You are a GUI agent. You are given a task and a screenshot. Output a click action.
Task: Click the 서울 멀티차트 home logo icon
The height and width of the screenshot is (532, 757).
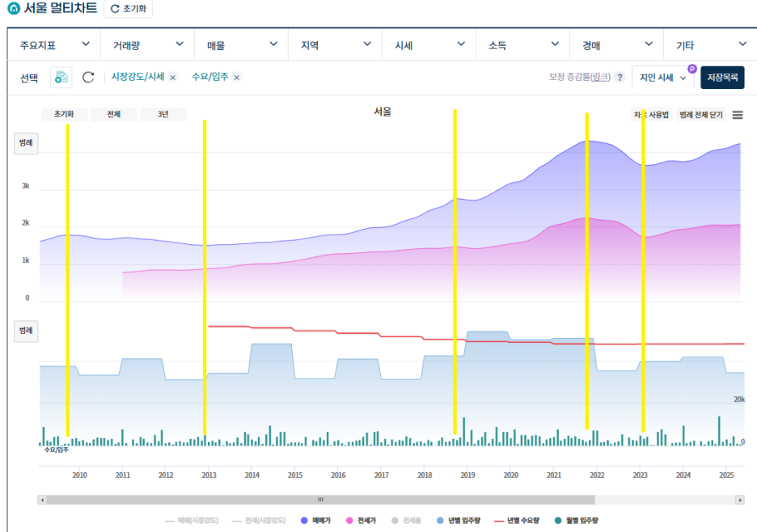tap(14, 8)
